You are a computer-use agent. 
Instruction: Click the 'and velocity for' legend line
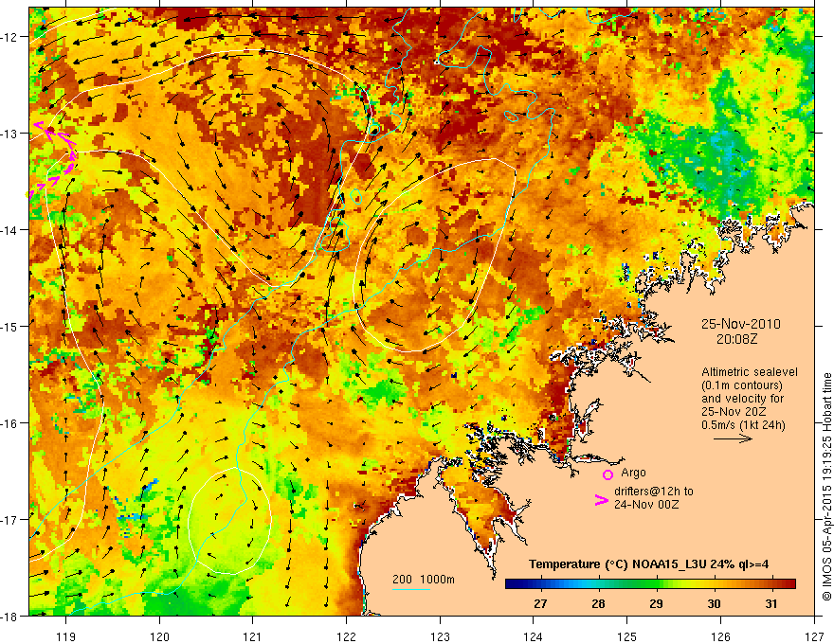[x=742, y=399]
